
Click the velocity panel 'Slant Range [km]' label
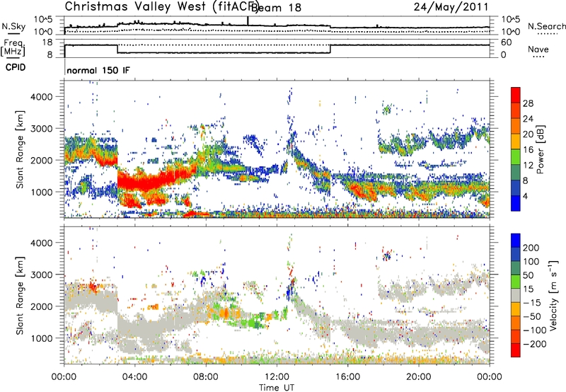(x=20, y=295)
